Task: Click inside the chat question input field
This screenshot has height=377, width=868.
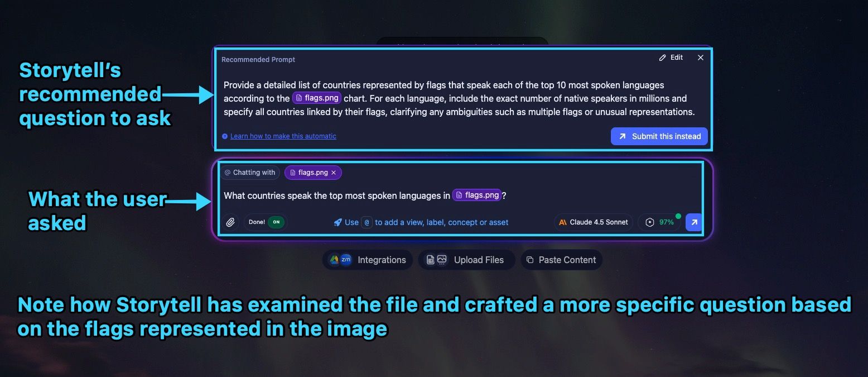Action: click(586, 195)
